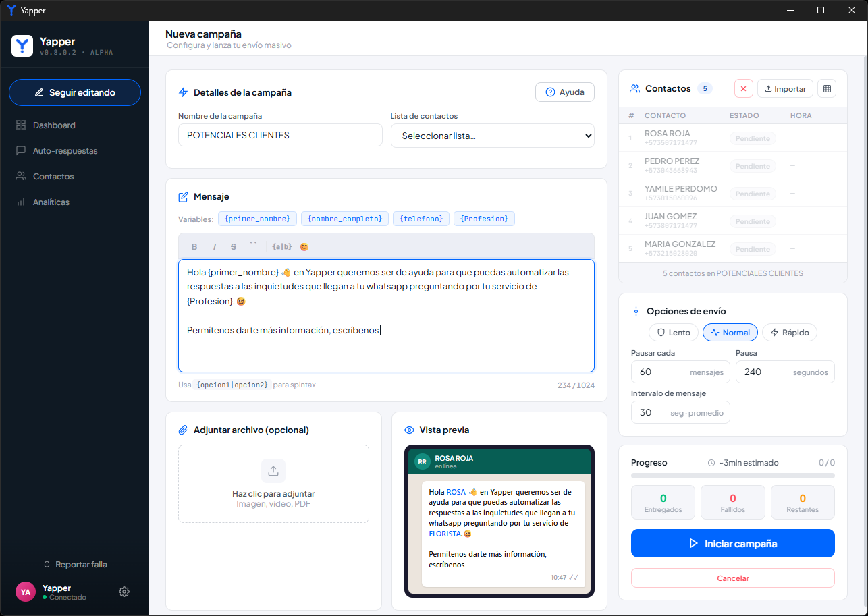
Task: Open Ayuda for campaign details
Action: (565, 92)
